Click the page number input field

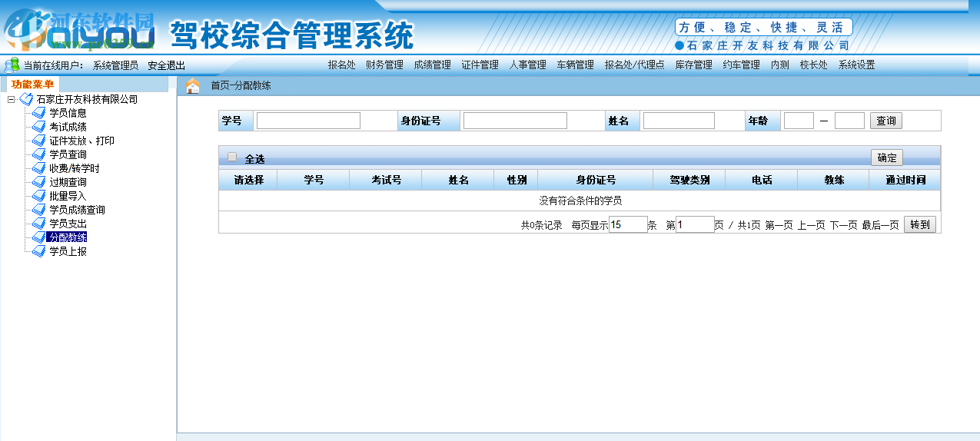click(695, 224)
